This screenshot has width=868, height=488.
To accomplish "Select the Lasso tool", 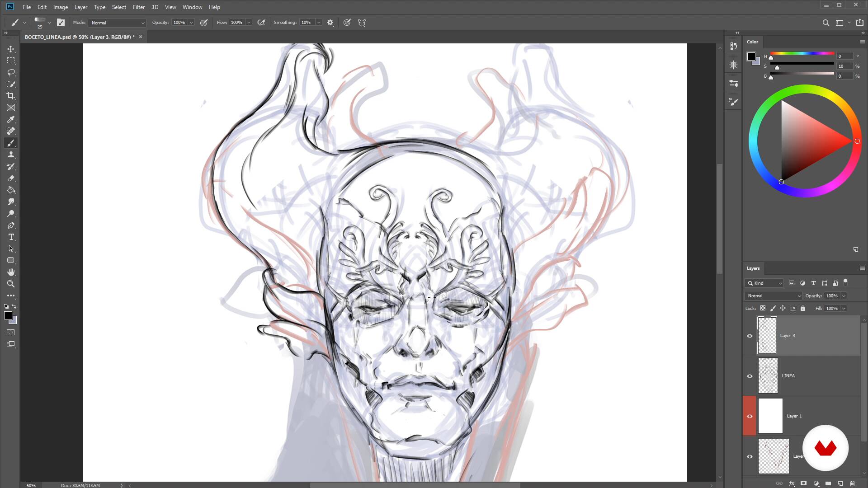I will point(11,72).
